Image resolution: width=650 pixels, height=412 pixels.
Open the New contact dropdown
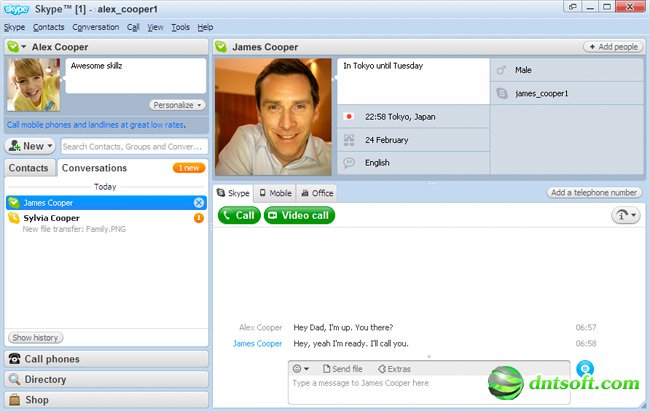(x=30, y=146)
